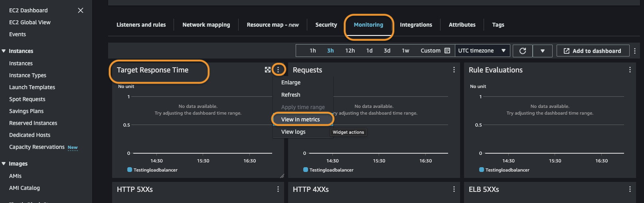Open Instances page link under Instances section
This screenshot has width=644, height=203.
[x=21, y=63]
